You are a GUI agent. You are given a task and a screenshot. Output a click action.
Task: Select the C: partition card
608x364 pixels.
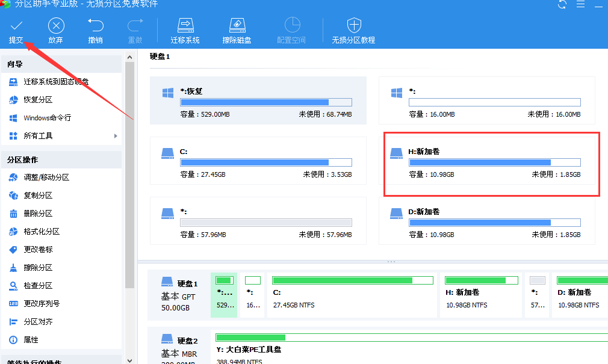point(258,161)
